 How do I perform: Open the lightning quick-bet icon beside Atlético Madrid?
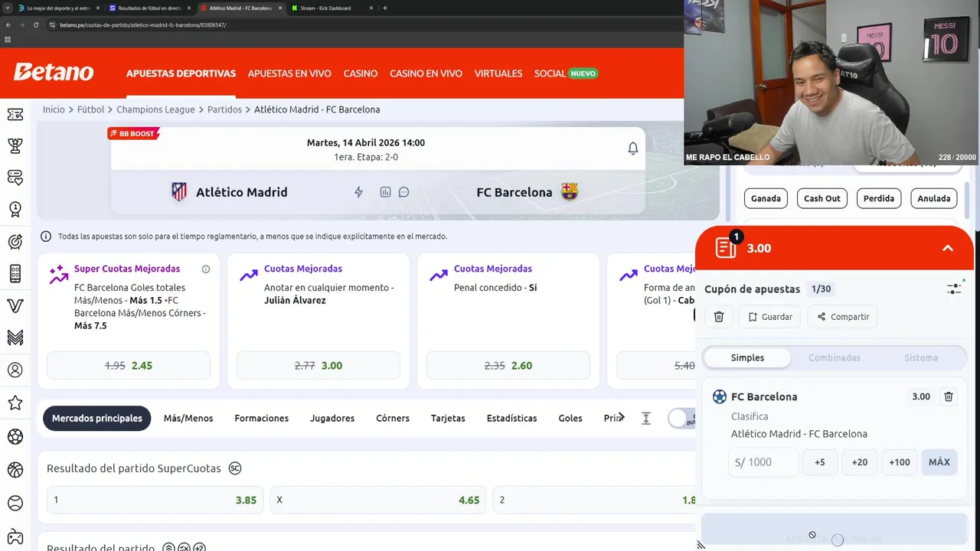[x=358, y=192]
